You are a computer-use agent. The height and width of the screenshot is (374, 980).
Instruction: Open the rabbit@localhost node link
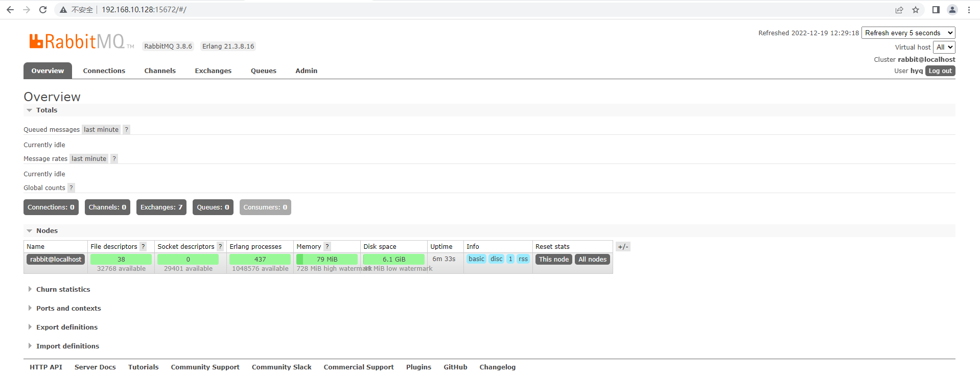click(56, 260)
